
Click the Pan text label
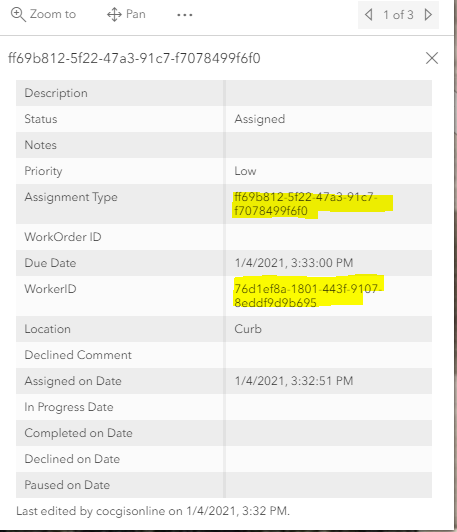(x=136, y=14)
